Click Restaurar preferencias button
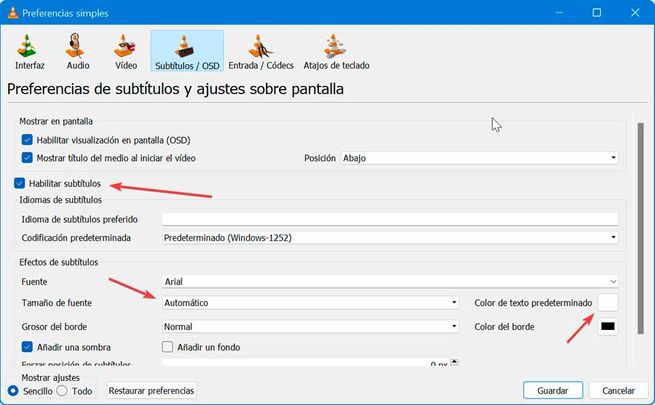This screenshot has height=405, width=655. 151,391
